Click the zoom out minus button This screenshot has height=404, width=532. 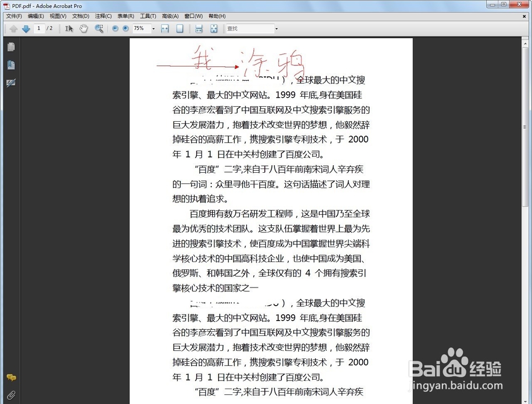tap(115, 29)
